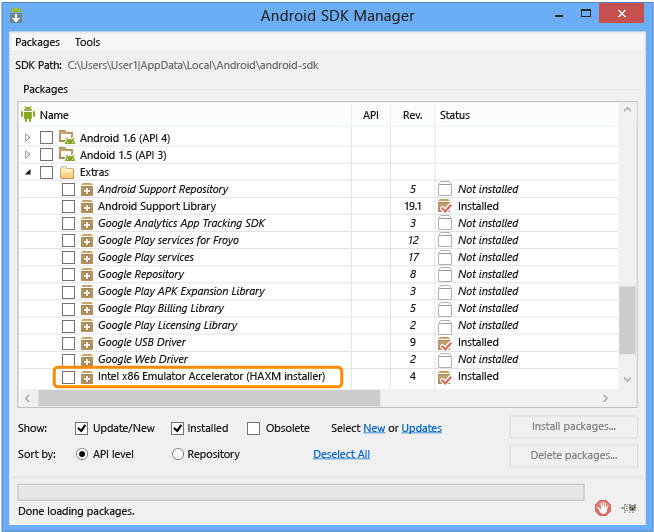This screenshot has width=654, height=532.
Task: Click the Status column header
Action: pos(527,115)
